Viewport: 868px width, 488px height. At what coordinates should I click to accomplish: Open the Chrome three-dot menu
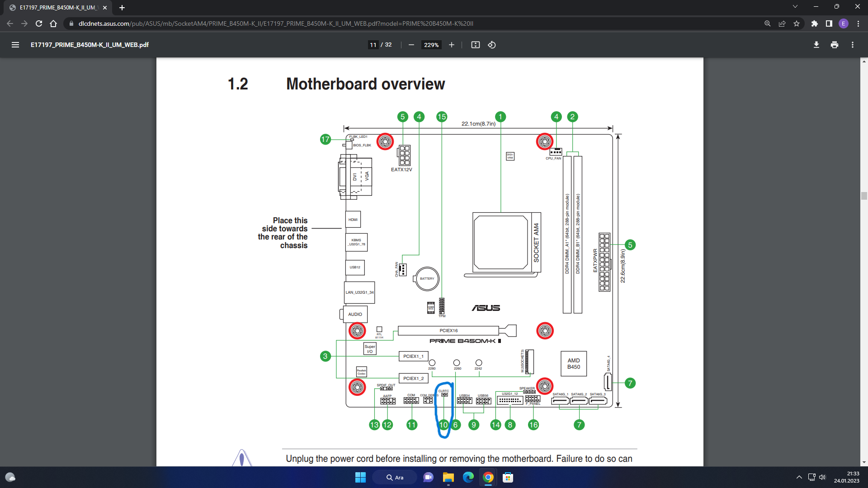[x=858, y=23]
